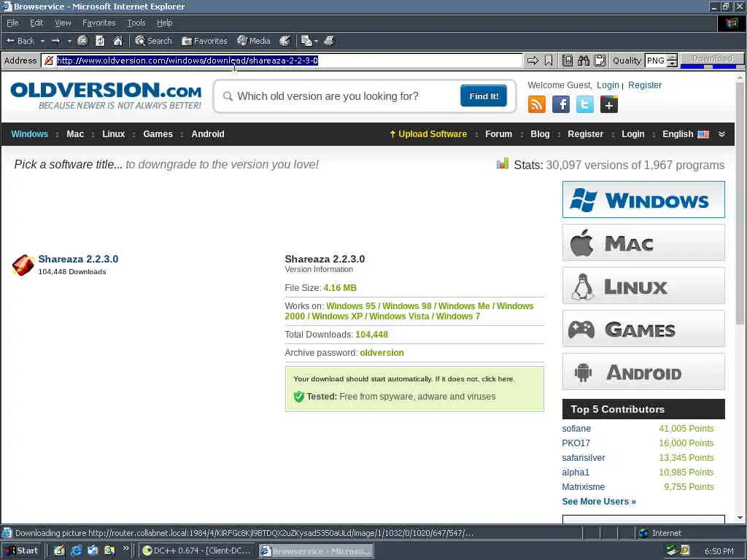Click the Facebook icon
The width and height of the screenshot is (747, 560).
coord(561,104)
